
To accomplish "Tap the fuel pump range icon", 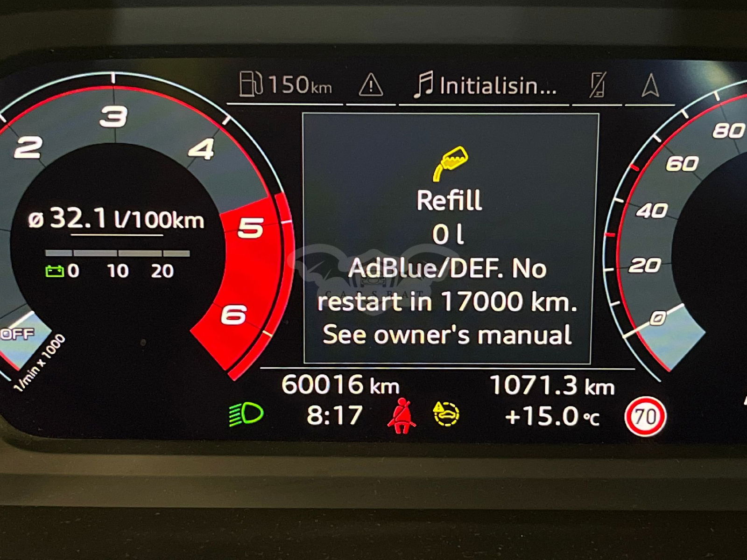I will (x=251, y=84).
